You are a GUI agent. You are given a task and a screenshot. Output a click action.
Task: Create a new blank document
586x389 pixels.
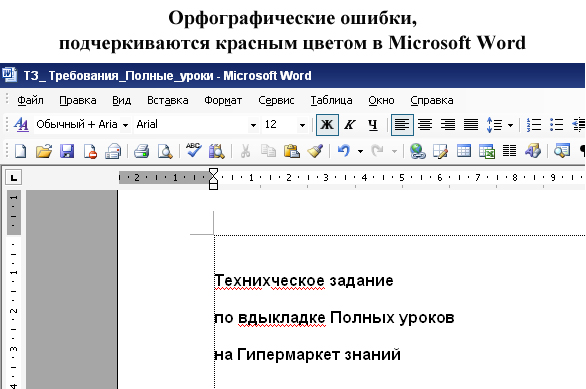[20, 151]
